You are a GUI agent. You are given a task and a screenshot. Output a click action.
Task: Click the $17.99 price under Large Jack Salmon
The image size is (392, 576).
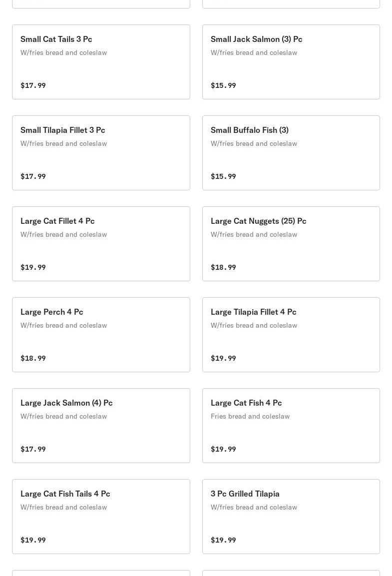pyautogui.click(x=33, y=449)
